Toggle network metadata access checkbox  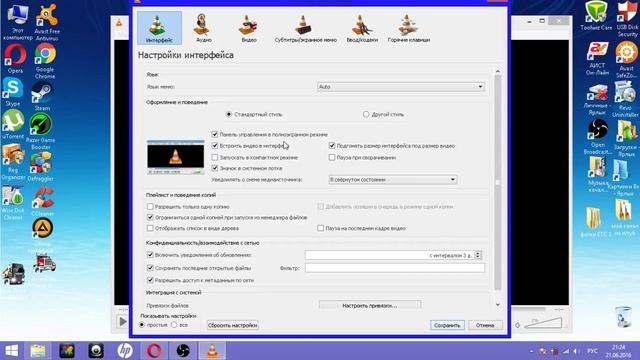coord(150,280)
